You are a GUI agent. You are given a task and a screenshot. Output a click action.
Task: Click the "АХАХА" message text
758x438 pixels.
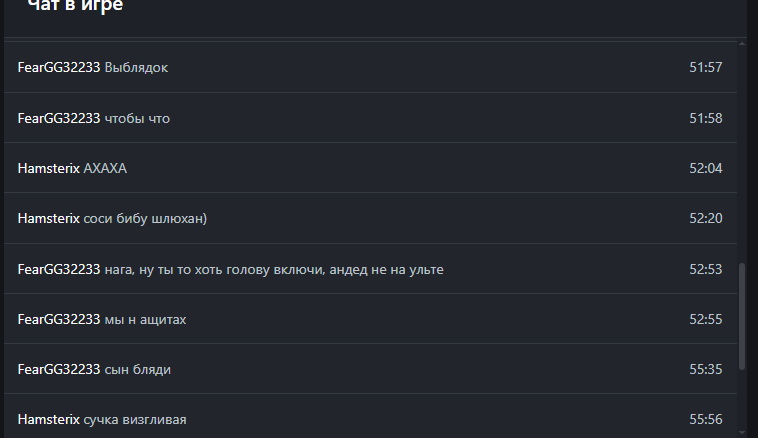(x=105, y=168)
